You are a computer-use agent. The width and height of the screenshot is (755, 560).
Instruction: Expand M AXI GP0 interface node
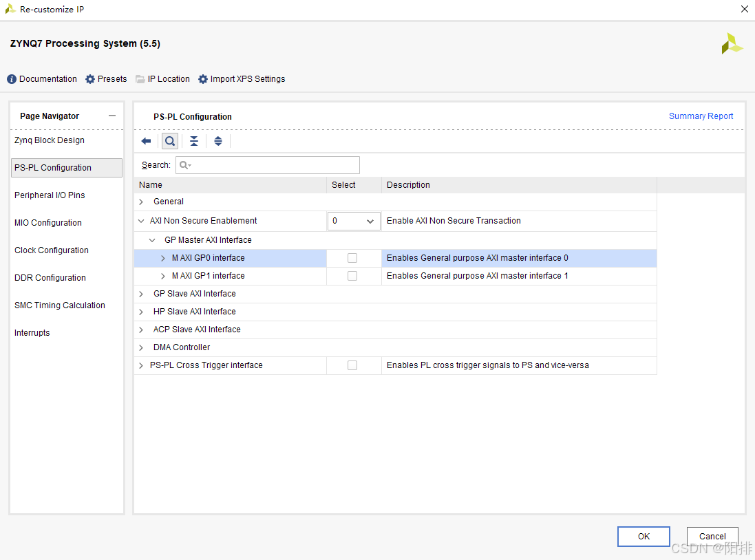162,258
